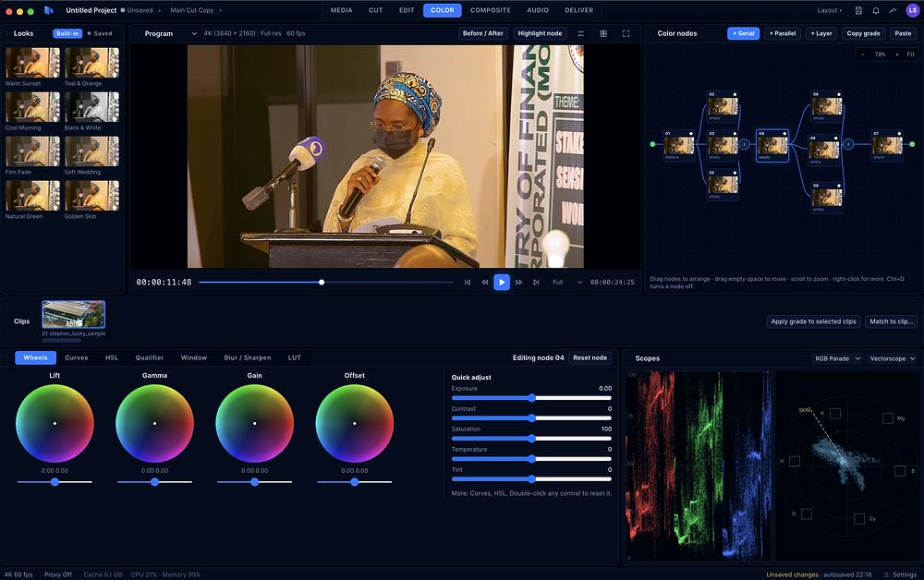
Task: Switch to the Qualifier tab
Action: pos(150,357)
